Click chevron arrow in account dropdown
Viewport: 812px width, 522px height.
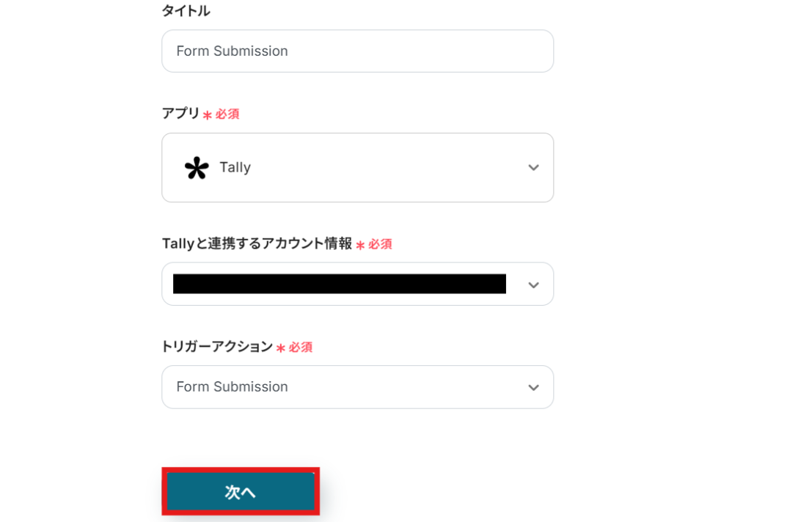(x=533, y=285)
